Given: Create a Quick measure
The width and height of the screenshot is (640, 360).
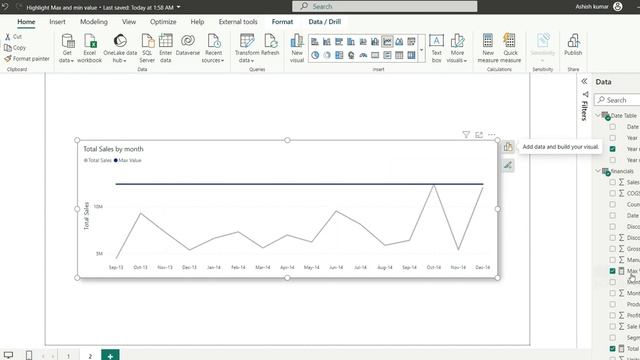Looking at the screenshot, I should (x=510, y=48).
